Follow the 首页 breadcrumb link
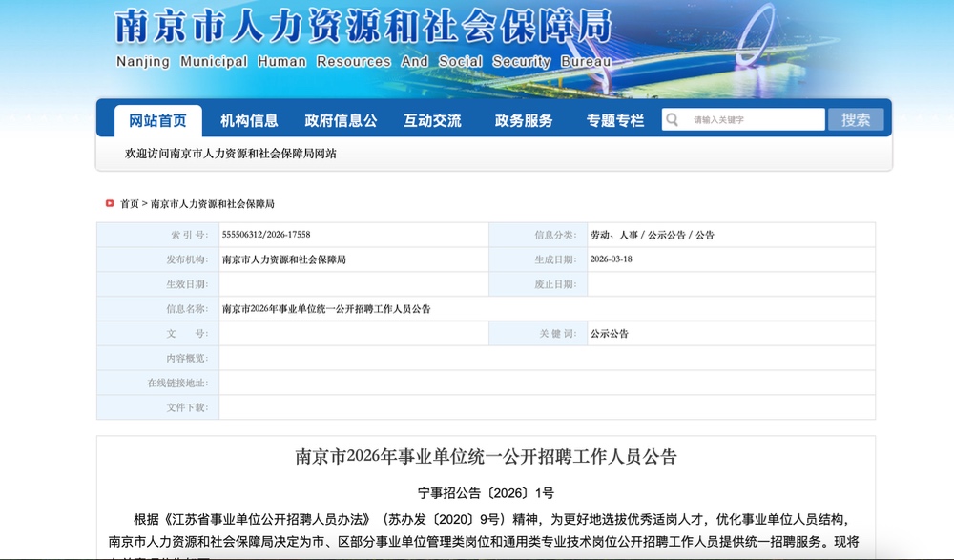The image size is (954, 560). [130, 204]
